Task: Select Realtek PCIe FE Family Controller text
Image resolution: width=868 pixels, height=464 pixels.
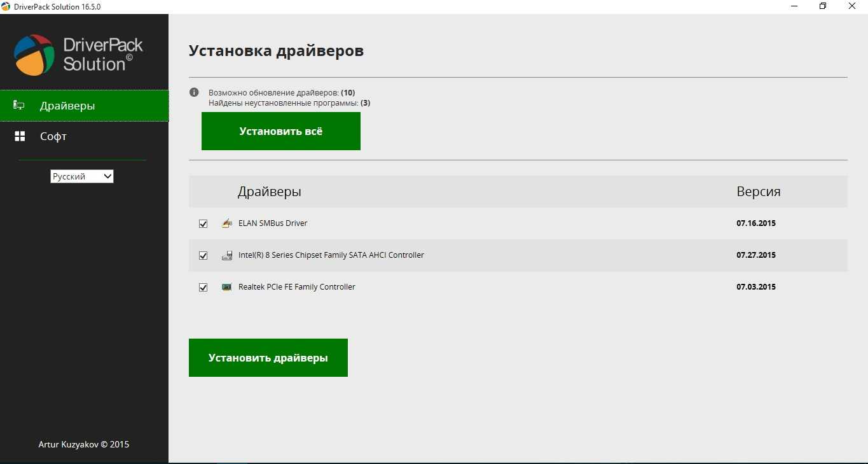Action: click(297, 287)
